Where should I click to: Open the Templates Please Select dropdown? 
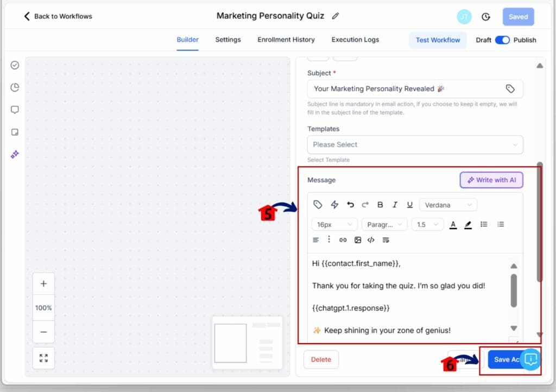415,144
